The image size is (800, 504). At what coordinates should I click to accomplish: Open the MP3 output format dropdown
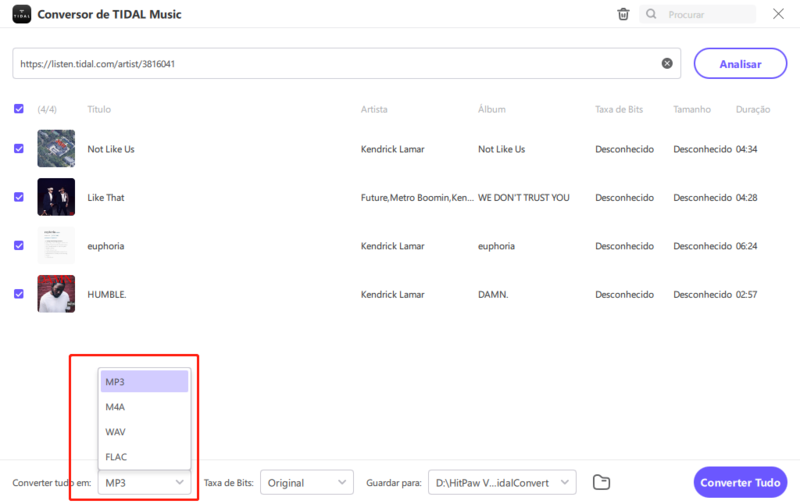tap(144, 483)
